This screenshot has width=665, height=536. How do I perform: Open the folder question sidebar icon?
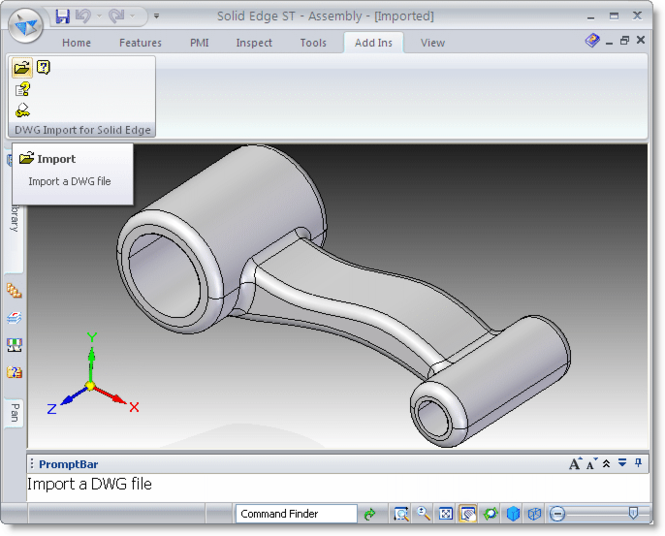pyautogui.click(x=14, y=372)
